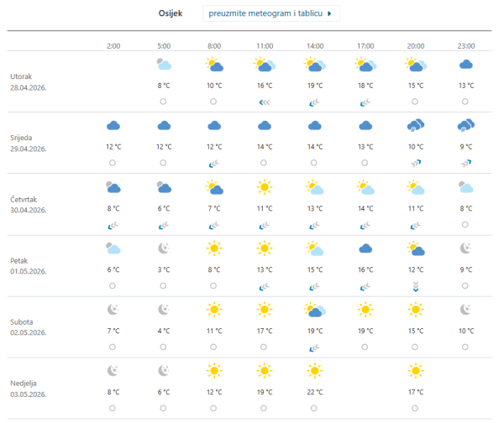Select the Četvrtak 11:00 sunny icon
This screenshot has height=423, width=504.
point(265,187)
